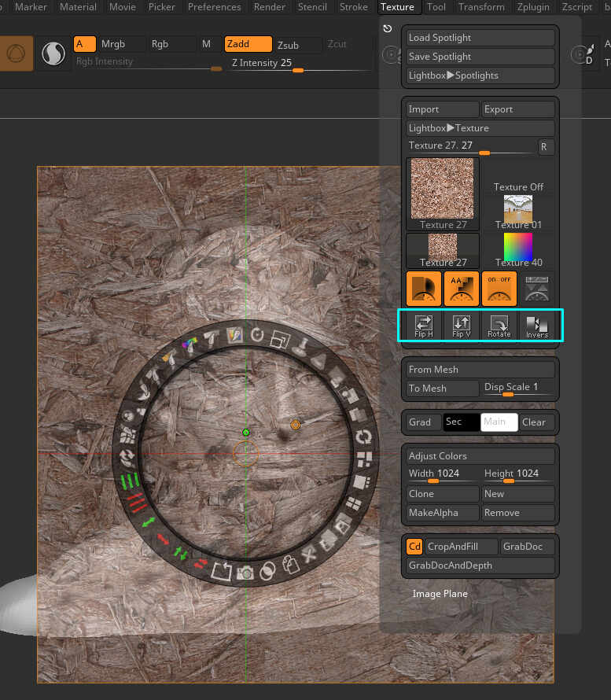Image resolution: width=611 pixels, height=700 pixels.
Task: Click the Flip H texture icon
Action: 424,326
